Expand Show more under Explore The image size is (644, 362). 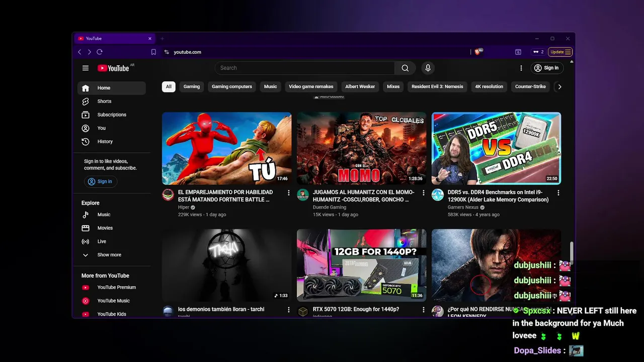[112, 255]
